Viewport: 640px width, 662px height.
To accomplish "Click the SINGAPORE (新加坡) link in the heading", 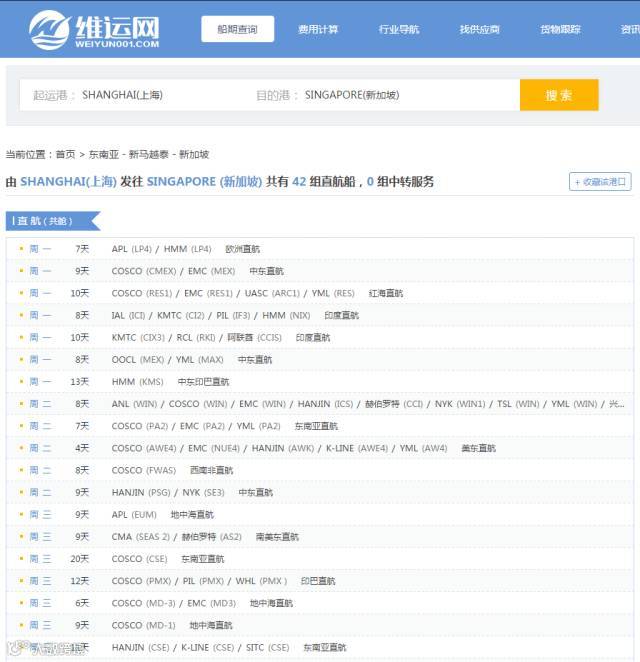I will coord(204,182).
